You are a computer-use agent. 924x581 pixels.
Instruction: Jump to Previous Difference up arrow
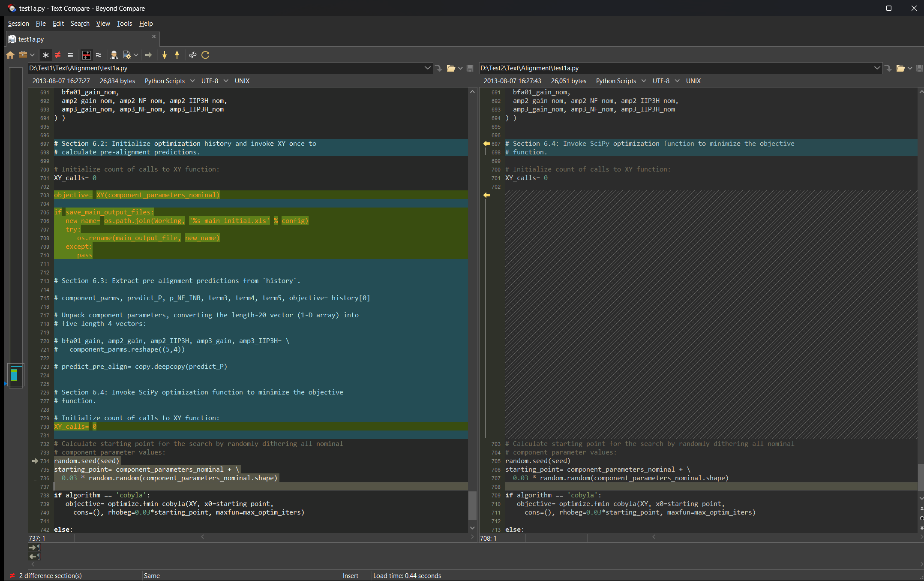[177, 55]
